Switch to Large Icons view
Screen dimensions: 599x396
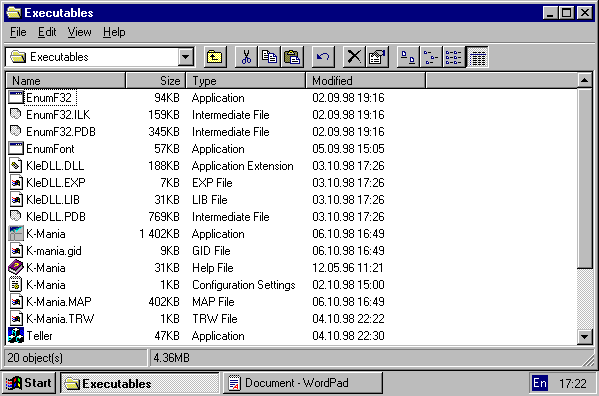pos(408,57)
